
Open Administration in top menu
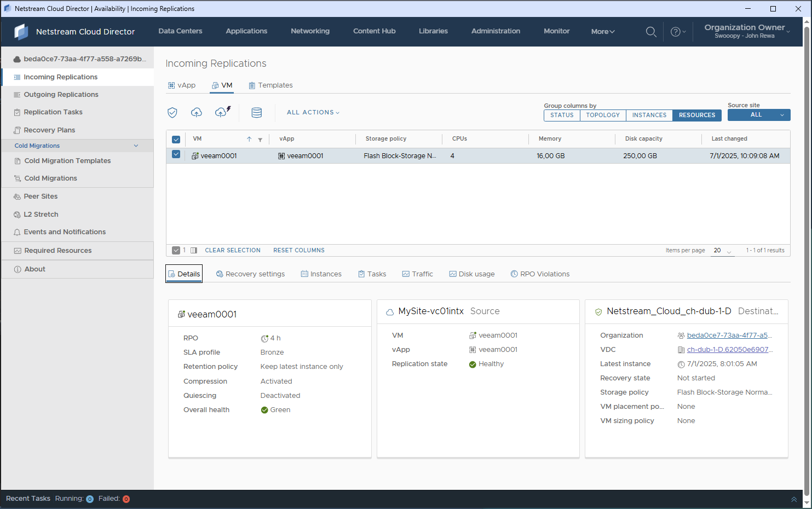click(x=496, y=31)
